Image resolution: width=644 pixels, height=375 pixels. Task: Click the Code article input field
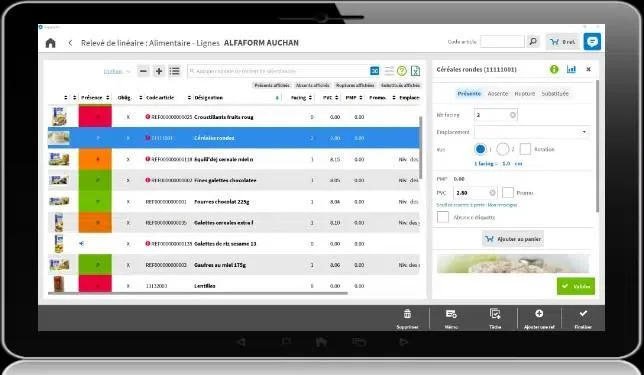[x=502, y=41]
